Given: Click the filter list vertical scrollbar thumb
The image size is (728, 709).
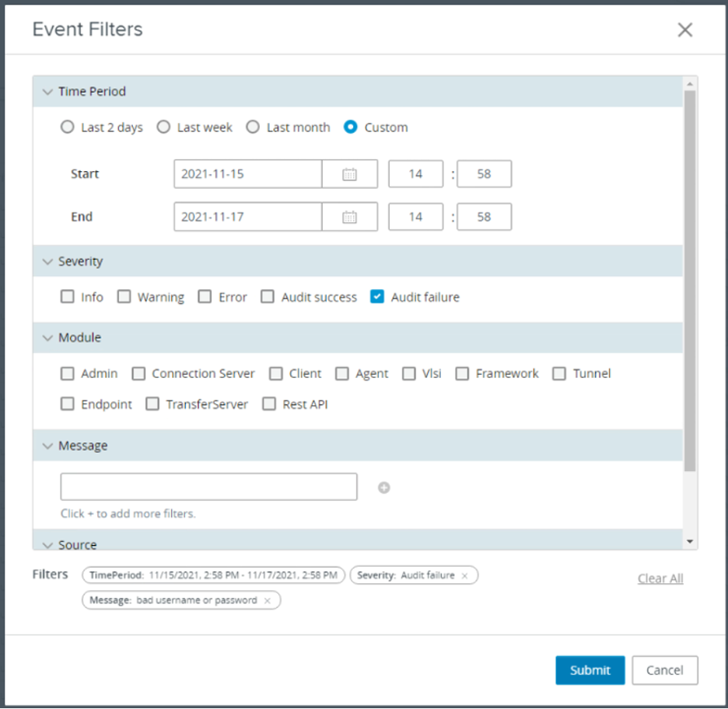Looking at the screenshot, I should [689, 280].
